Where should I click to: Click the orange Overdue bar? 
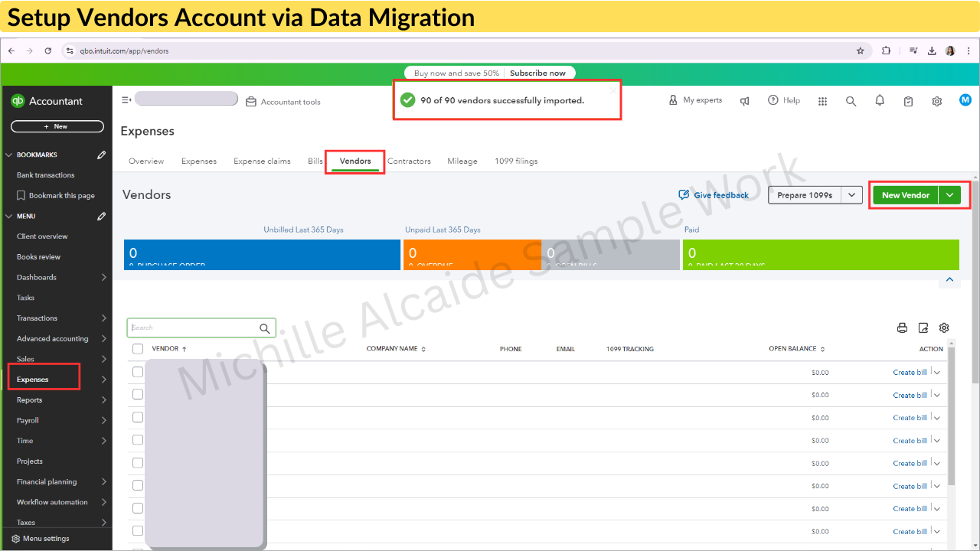tap(471, 255)
